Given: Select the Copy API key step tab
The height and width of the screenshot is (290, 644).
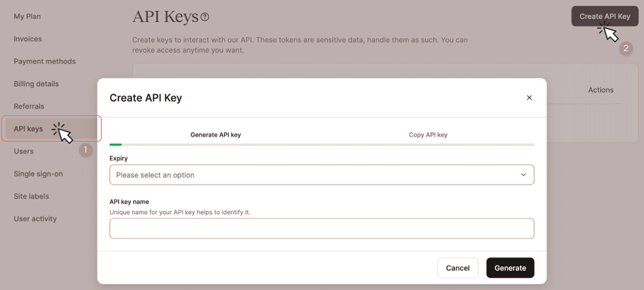Looking at the screenshot, I should point(428,135).
